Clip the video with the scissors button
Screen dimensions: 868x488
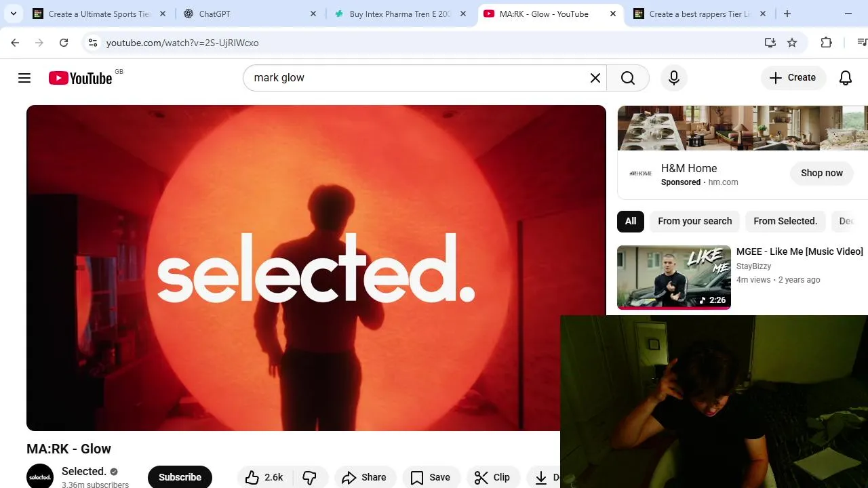pos(492,478)
